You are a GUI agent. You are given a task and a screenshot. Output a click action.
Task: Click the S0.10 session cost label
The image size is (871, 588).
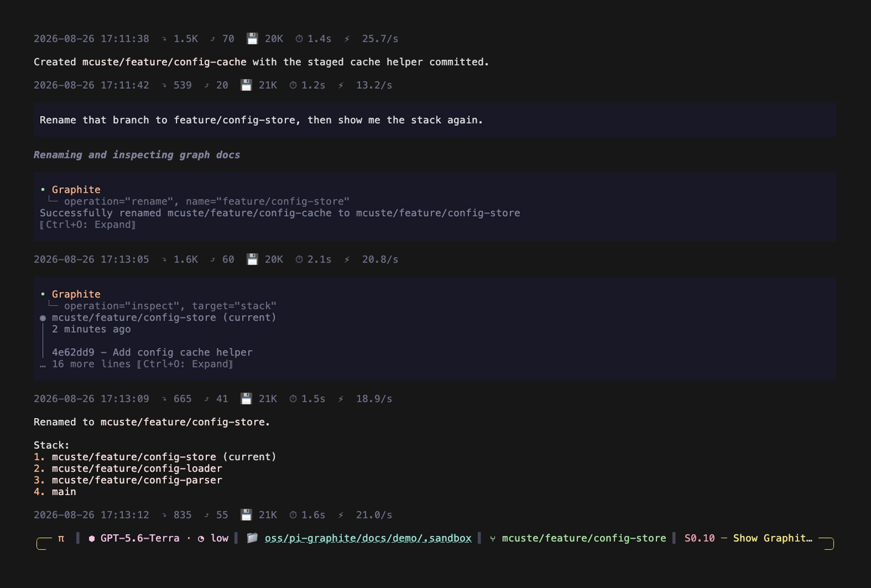(x=700, y=538)
